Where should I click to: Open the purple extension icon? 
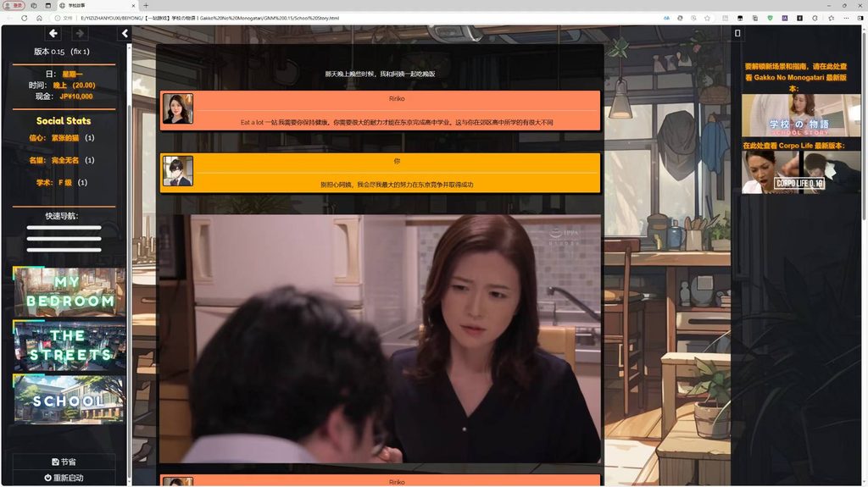point(785,18)
